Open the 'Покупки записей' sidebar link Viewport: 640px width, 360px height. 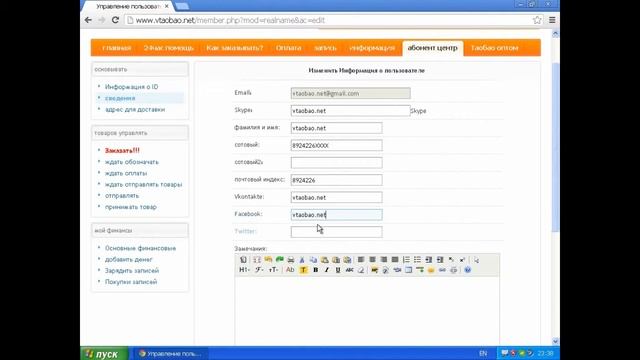pos(131,282)
